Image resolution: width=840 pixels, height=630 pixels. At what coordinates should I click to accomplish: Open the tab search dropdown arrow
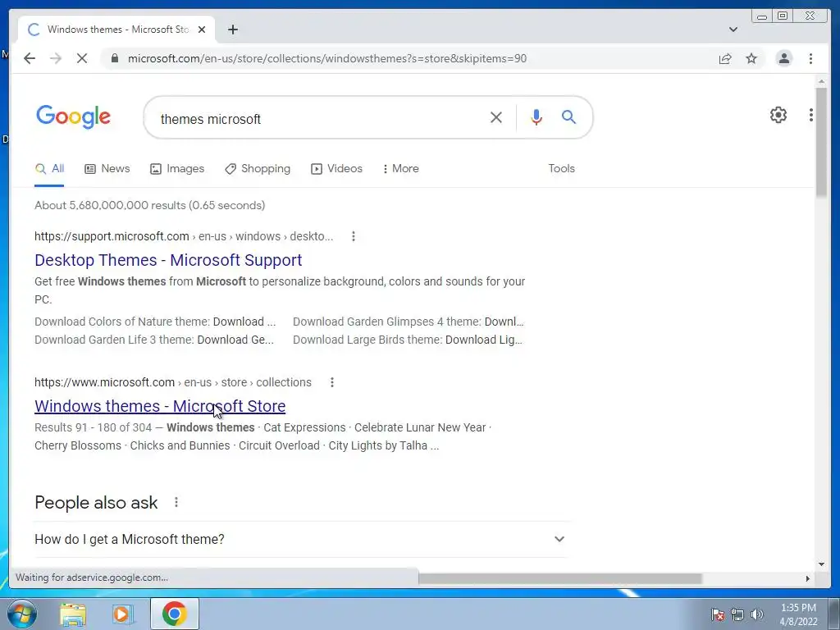tap(733, 30)
